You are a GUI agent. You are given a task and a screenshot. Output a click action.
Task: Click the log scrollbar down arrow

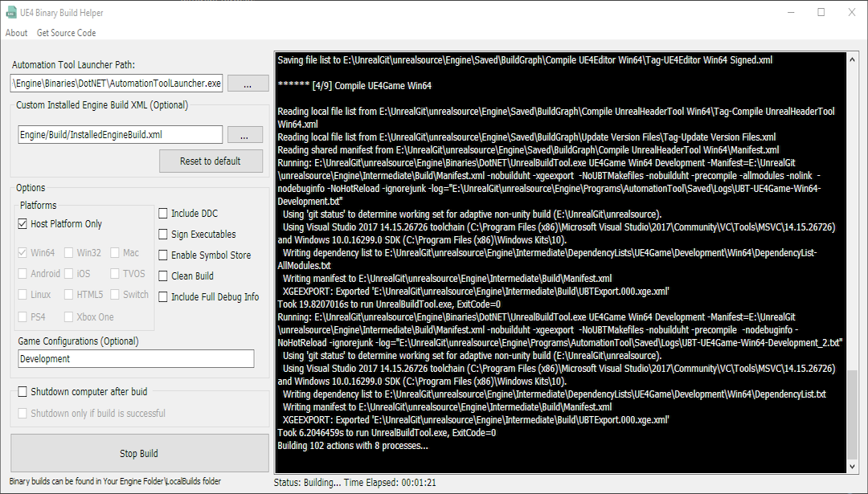click(853, 467)
